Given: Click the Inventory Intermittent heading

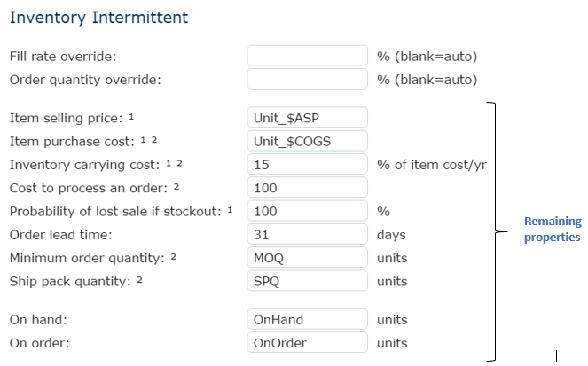Looking at the screenshot, I should pos(99,18).
